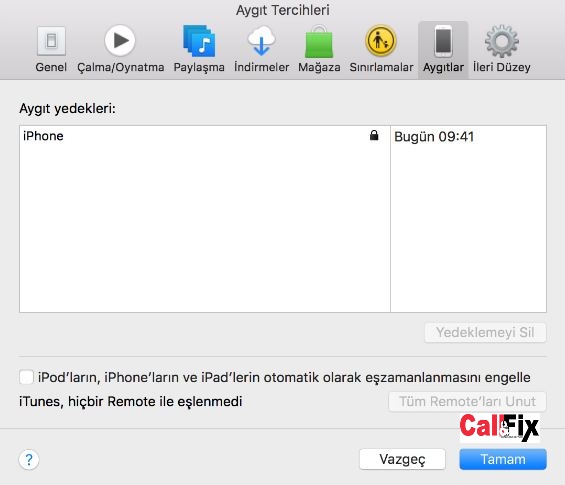Open the Paylaşma sharing pane
This screenshot has height=485, width=565.
(x=199, y=49)
